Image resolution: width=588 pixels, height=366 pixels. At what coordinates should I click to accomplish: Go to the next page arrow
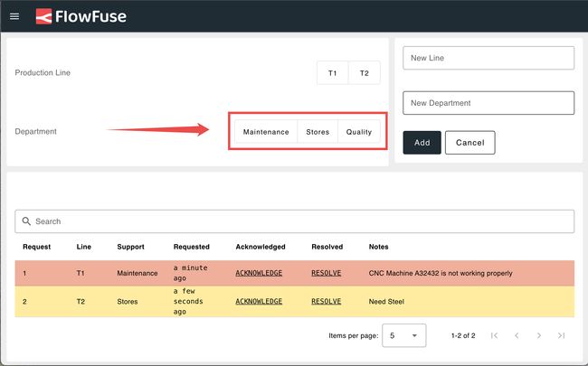[x=539, y=335]
